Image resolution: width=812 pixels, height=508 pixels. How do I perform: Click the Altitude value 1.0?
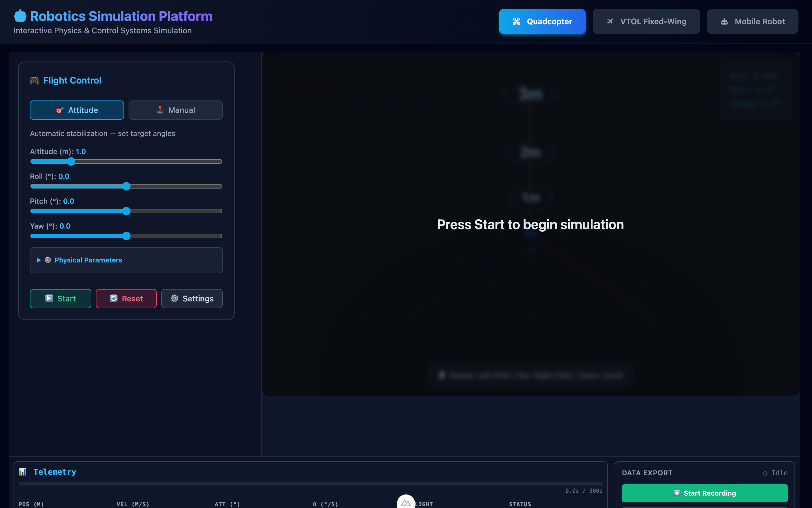tap(81, 152)
